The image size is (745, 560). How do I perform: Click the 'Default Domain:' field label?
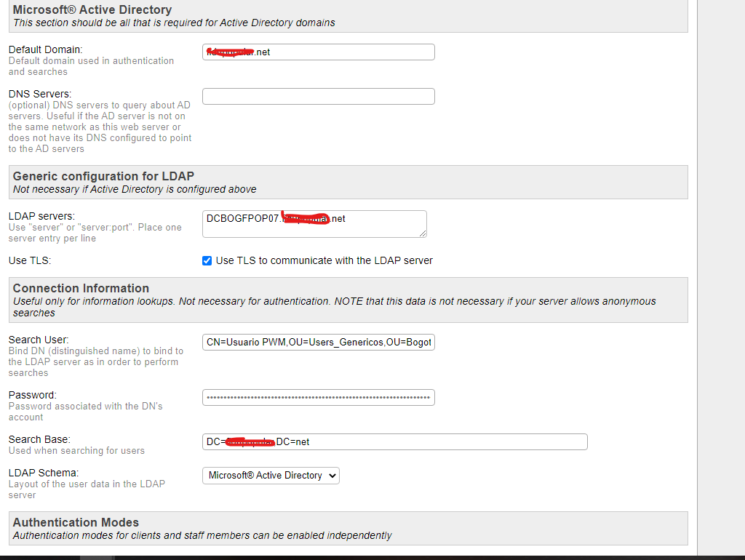[45, 49]
